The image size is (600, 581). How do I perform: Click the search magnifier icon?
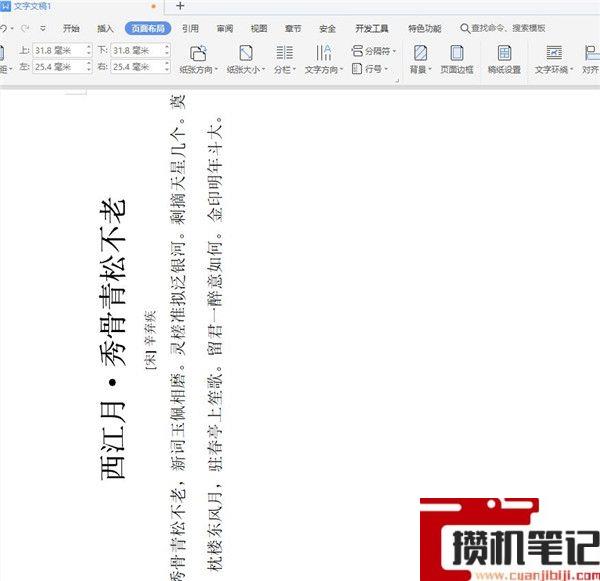click(465, 28)
